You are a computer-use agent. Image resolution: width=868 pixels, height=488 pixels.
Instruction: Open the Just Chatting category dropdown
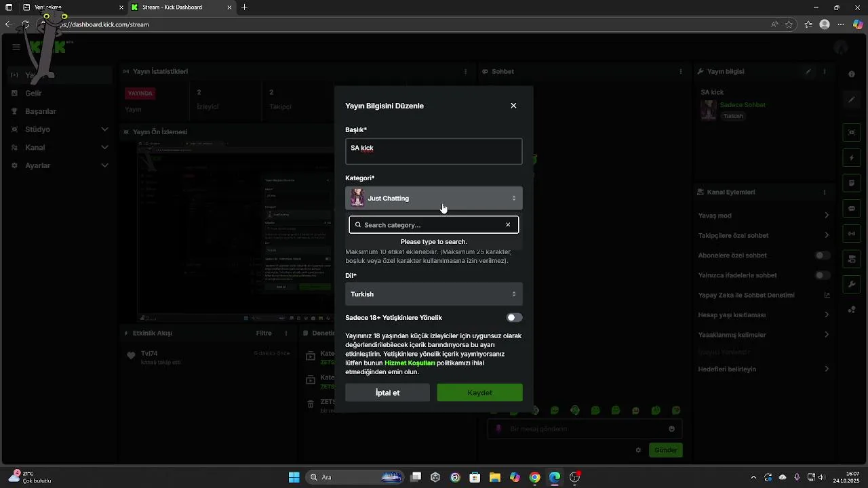pos(434,198)
